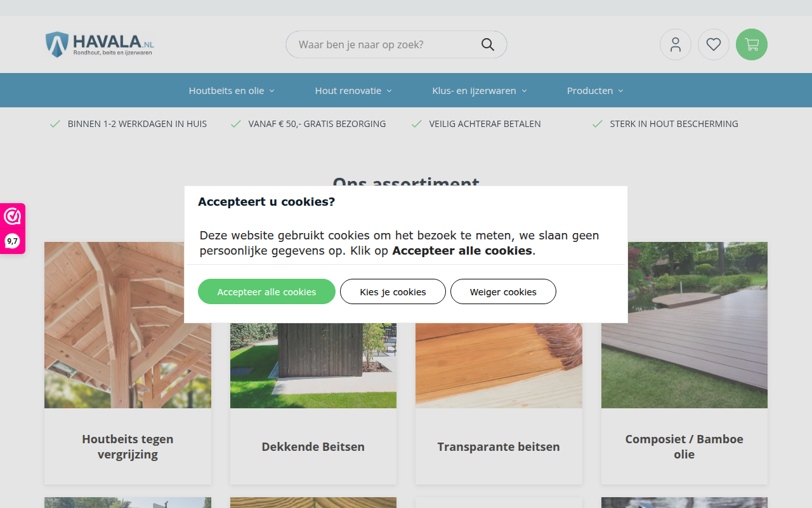Open the green shopping cart icon
Viewport: 812px width, 508px height.
[752, 44]
